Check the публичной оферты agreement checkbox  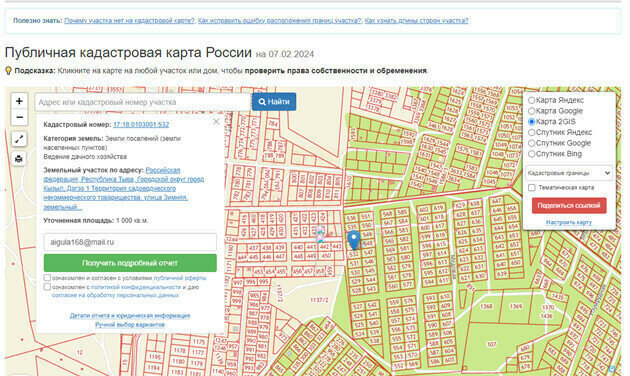pos(47,278)
